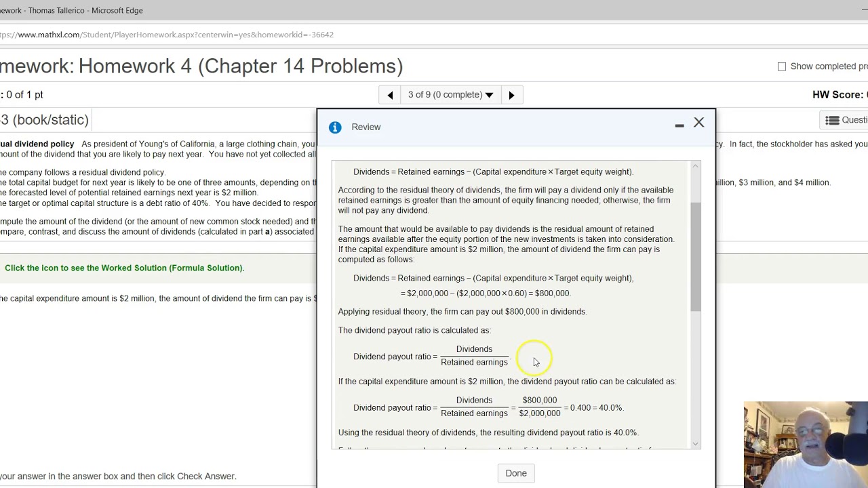Image resolution: width=868 pixels, height=488 pixels.
Task: Click the '0 of 1 pt' score text
Action: [24, 95]
